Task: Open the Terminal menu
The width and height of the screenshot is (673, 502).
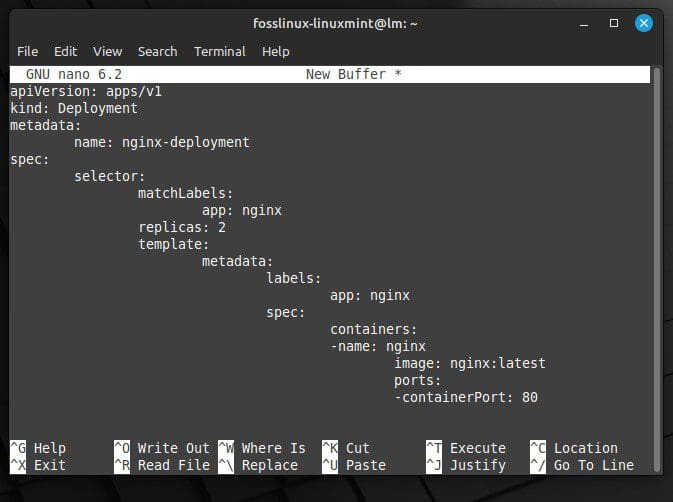Action: point(220,51)
